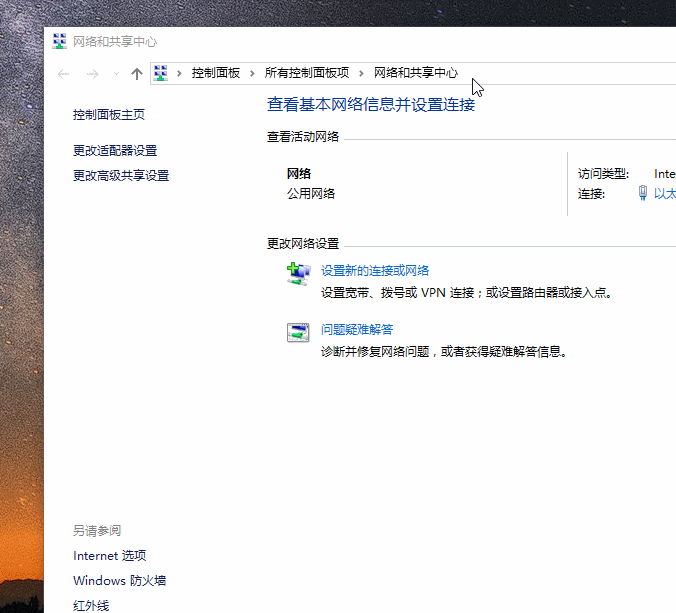Click the 更改网络设置 section label
The height and width of the screenshot is (613, 676).
(303, 244)
